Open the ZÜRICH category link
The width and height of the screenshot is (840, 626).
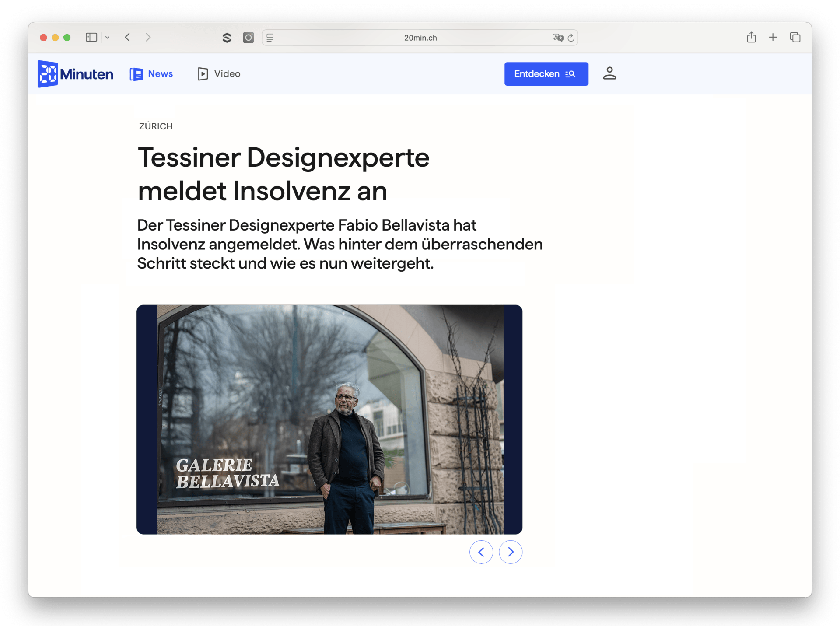(x=156, y=126)
